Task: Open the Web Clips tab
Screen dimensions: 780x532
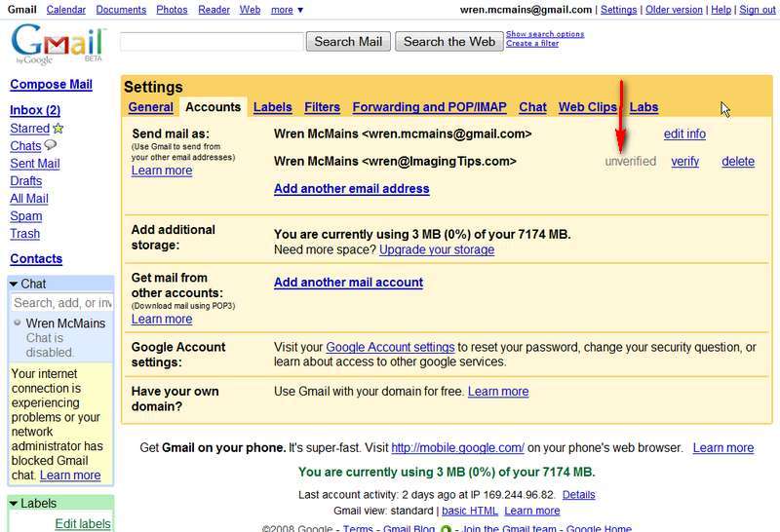Action: pyautogui.click(x=588, y=107)
